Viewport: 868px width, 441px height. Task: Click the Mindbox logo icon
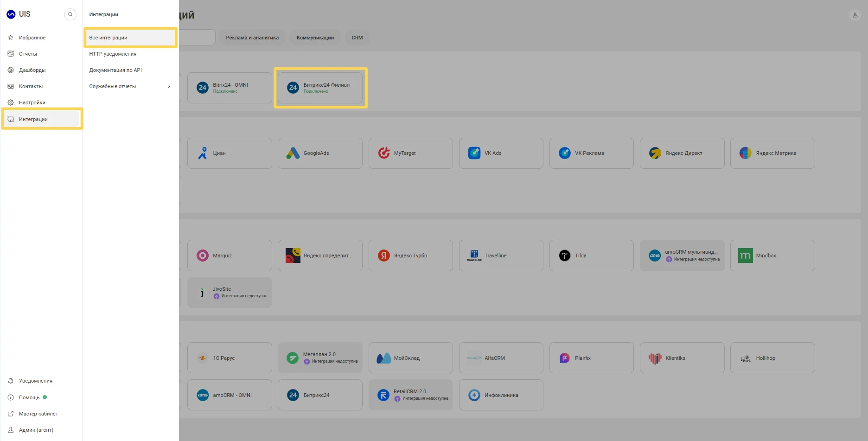pos(746,256)
